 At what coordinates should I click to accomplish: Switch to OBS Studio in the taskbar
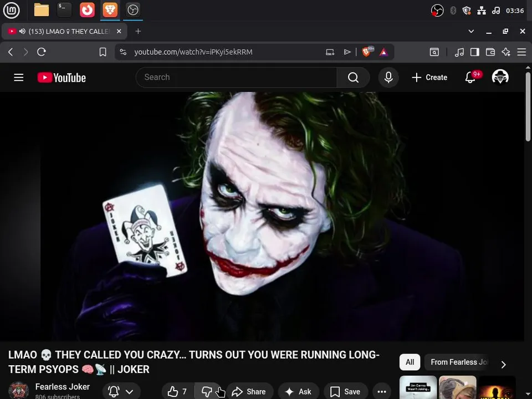(132, 10)
